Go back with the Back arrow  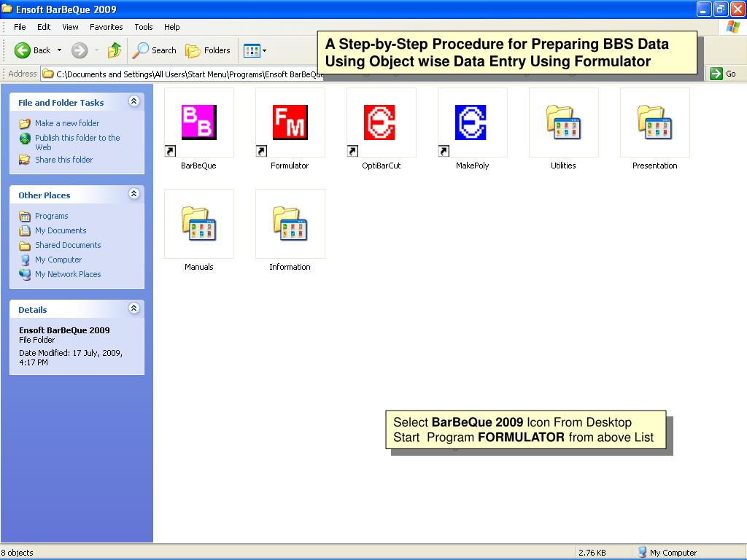point(32,50)
